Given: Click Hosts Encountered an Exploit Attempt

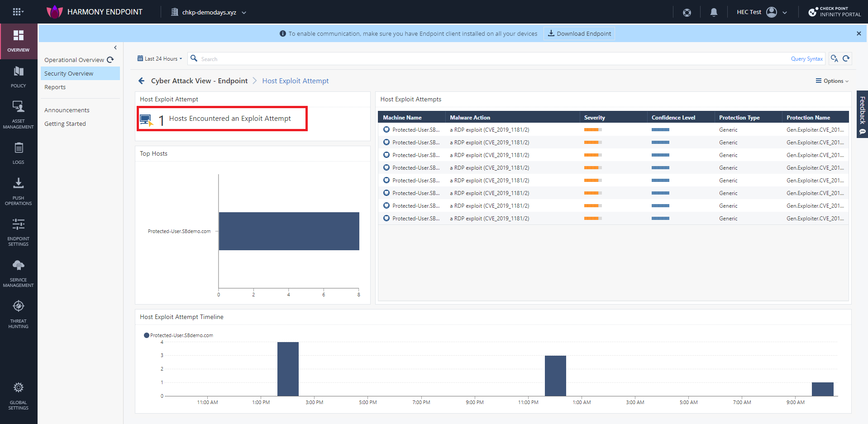Looking at the screenshot, I should pos(230,119).
